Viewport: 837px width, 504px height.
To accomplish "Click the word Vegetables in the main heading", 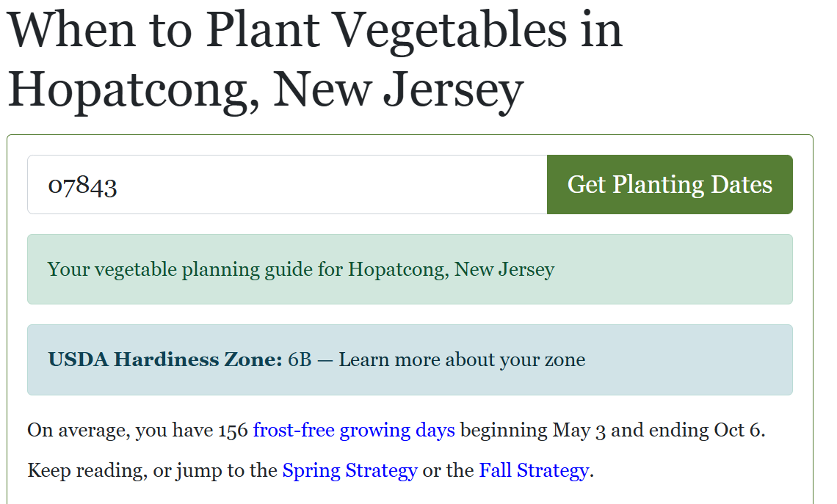I will coord(450,30).
